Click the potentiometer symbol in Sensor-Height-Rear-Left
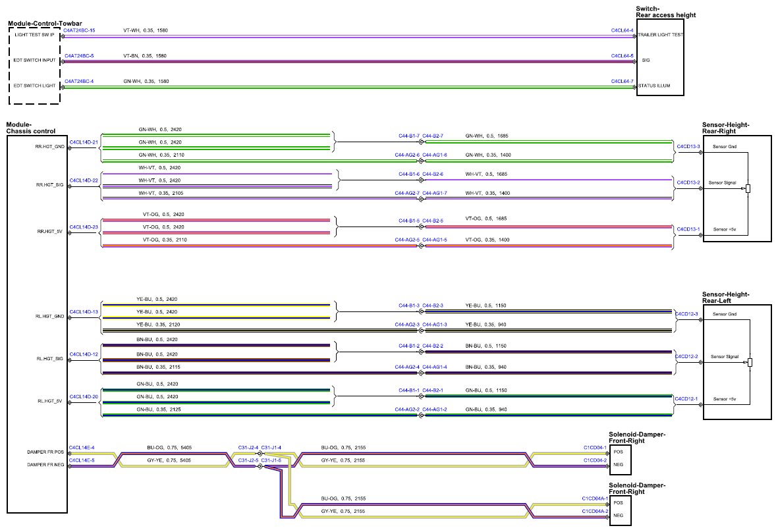 pos(750,362)
